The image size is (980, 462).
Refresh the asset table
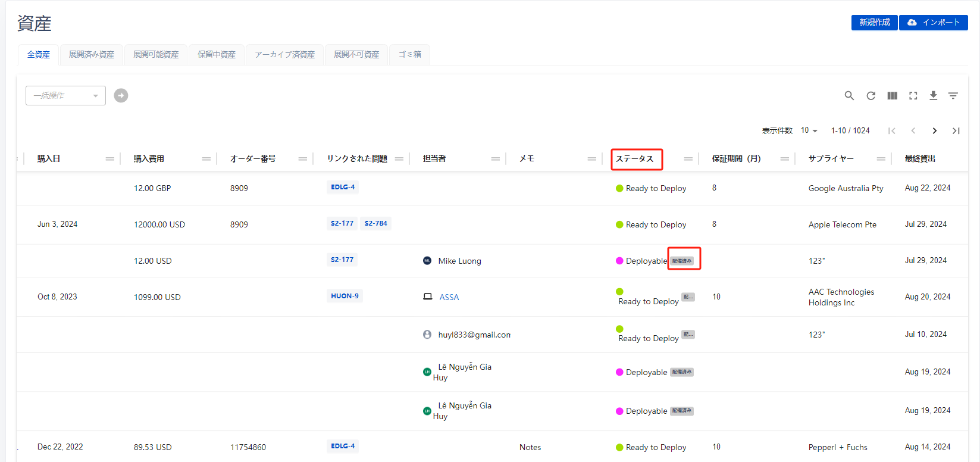(871, 96)
